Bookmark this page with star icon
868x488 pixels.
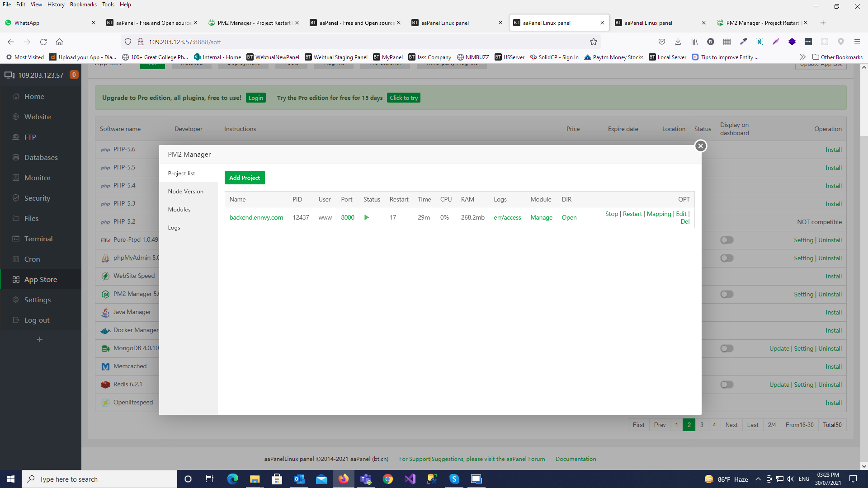pyautogui.click(x=594, y=42)
